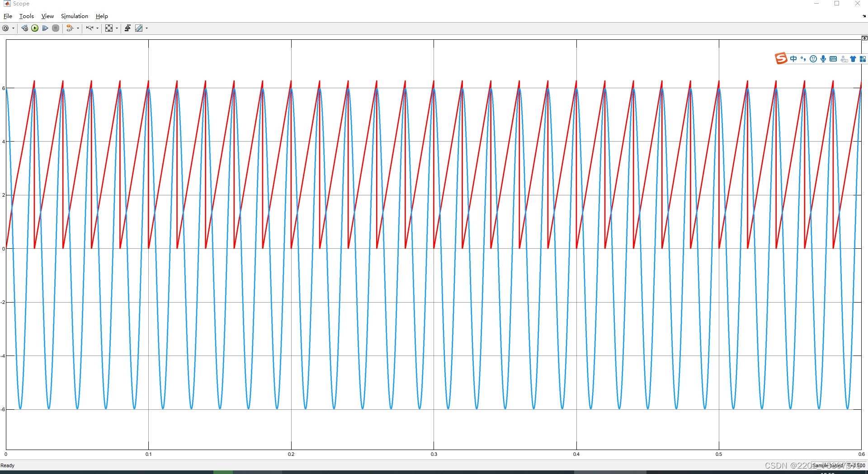Toggle Sogou punctuation mode icon
Viewport: 868px width, 474px height.
(x=803, y=59)
